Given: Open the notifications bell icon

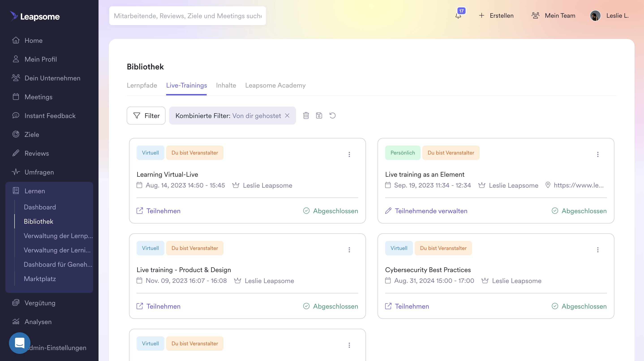Looking at the screenshot, I should click(458, 15).
